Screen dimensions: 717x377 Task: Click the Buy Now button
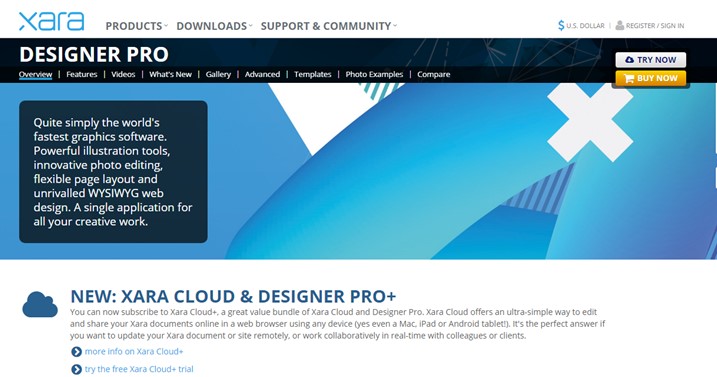point(650,78)
